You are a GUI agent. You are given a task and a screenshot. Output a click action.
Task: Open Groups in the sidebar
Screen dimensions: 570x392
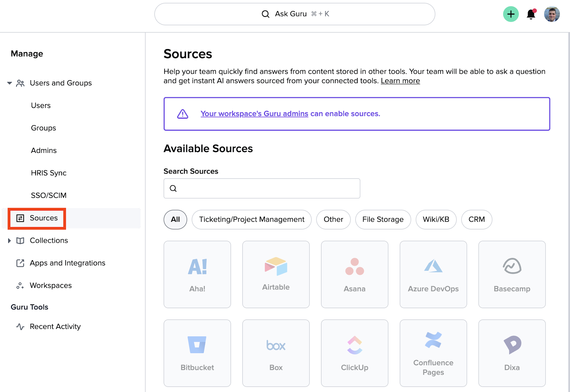tap(43, 128)
